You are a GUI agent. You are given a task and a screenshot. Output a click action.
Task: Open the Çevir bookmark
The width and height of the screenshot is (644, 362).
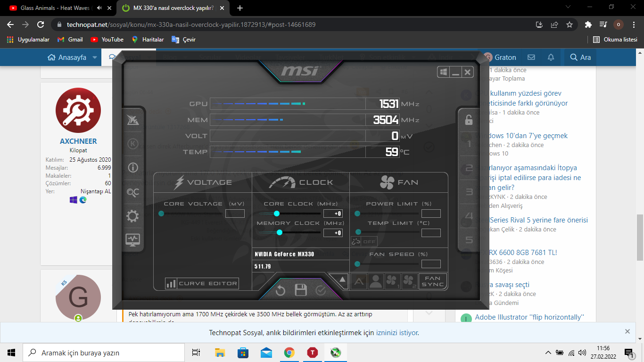183,40
